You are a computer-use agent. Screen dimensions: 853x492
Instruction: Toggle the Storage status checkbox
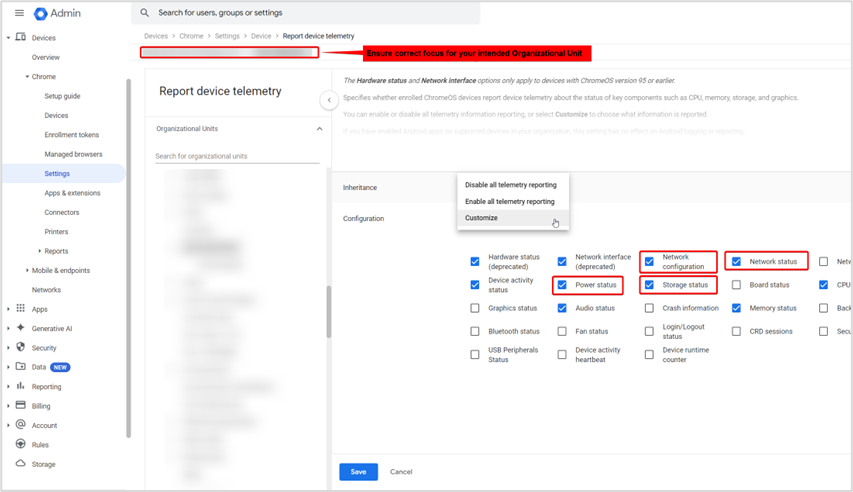click(x=649, y=285)
